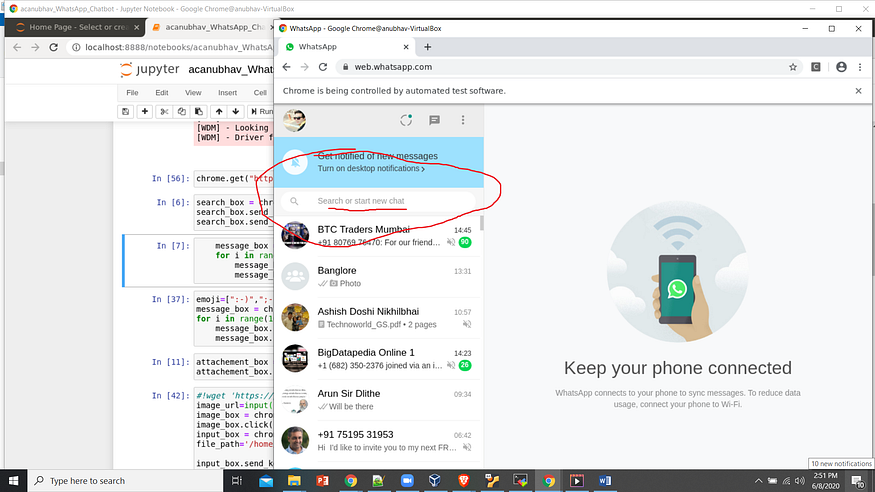
Task: Open the Jupyter Insert menu
Action: click(x=227, y=93)
